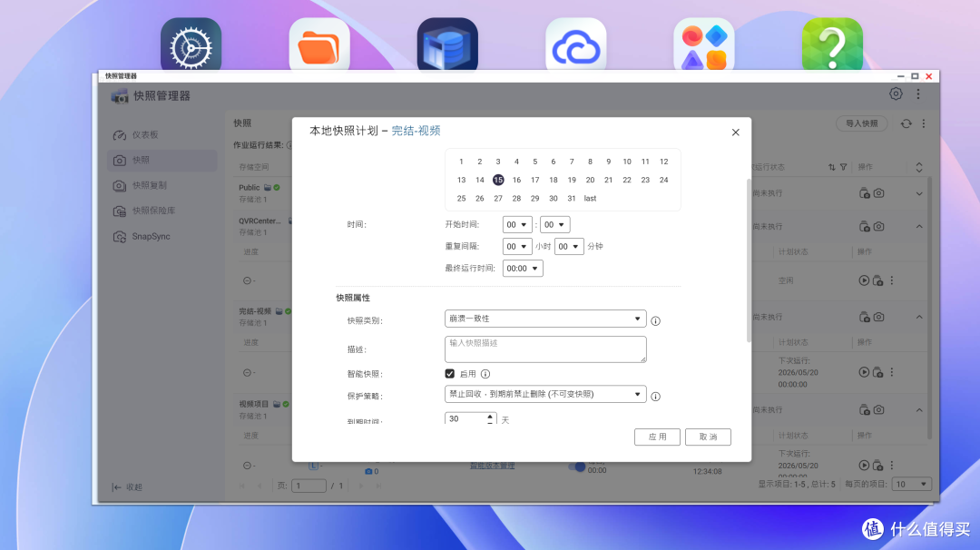
Task: Click the info icon beside 保护策略 dropdown
Action: tap(656, 397)
